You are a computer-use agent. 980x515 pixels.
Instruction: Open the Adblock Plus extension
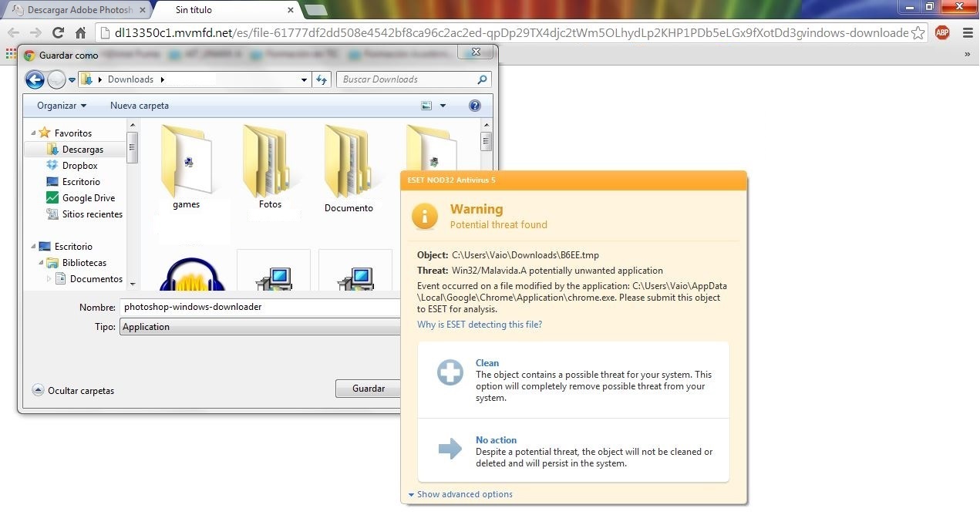click(942, 32)
